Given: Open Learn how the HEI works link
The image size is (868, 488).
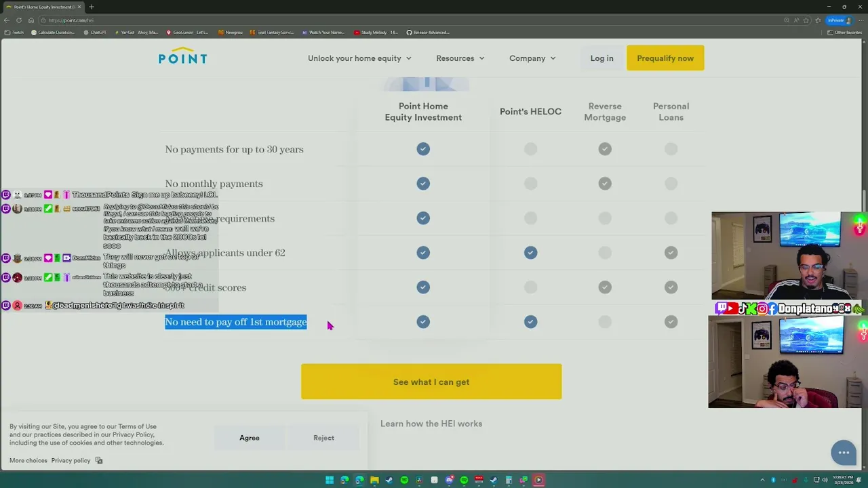Looking at the screenshot, I should 431,424.
